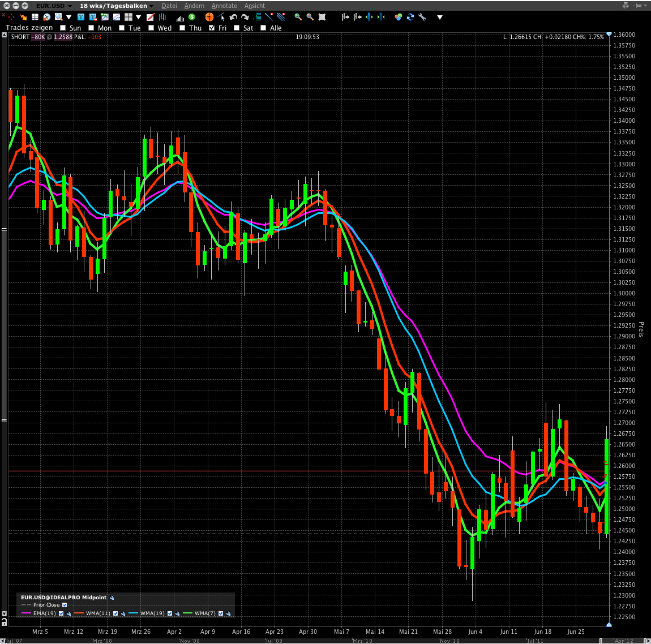This screenshot has height=644, width=651.
Task: Click the expand bar spacing icon
Action: pyautogui.click(x=369, y=17)
